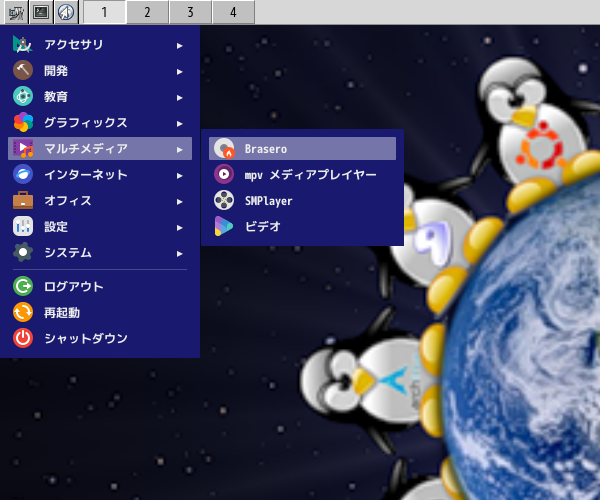The height and width of the screenshot is (500, 600).
Task: Choose ログアウト from the menu
Action: [100, 286]
